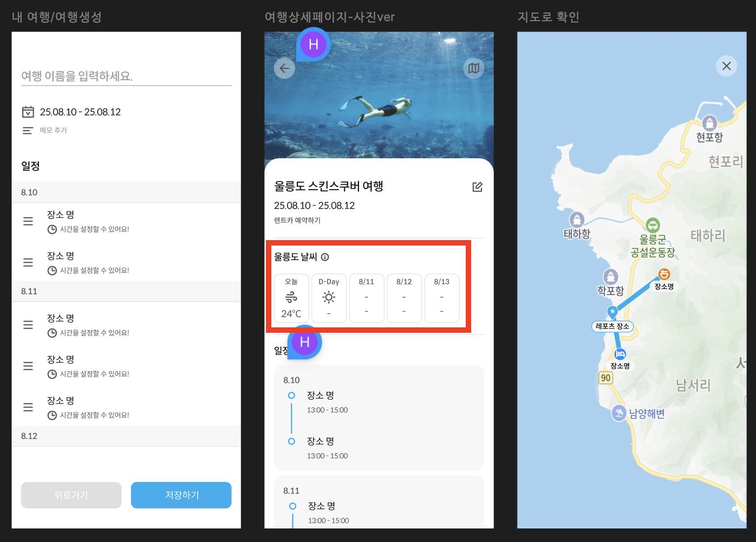This screenshot has height=542, width=756.
Task: Open the map view icon on photo
Action: [x=474, y=68]
